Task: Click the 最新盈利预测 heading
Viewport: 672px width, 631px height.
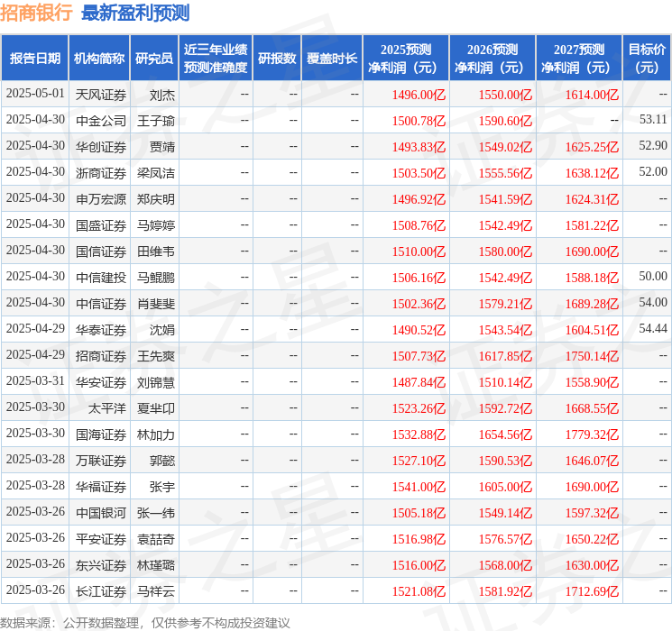Action: [x=135, y=13]
